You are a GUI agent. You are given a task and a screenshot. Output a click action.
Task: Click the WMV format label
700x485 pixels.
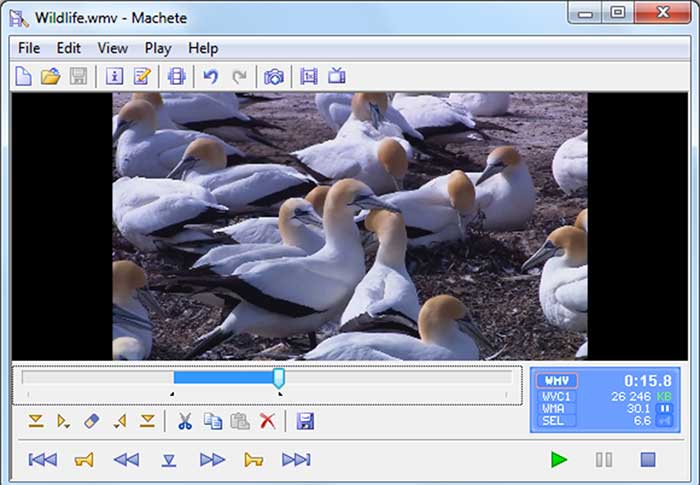pos(557,380)
